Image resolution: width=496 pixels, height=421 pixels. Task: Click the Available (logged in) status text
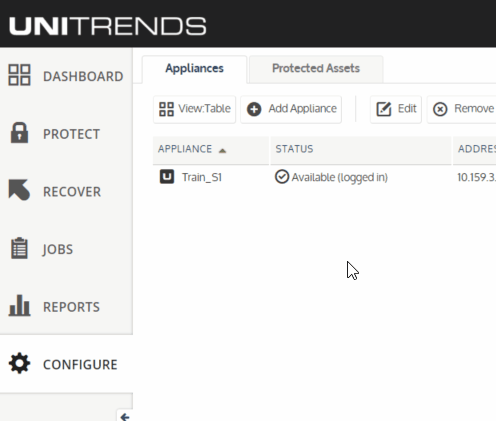pyautogui.click(x=340, y=177)
